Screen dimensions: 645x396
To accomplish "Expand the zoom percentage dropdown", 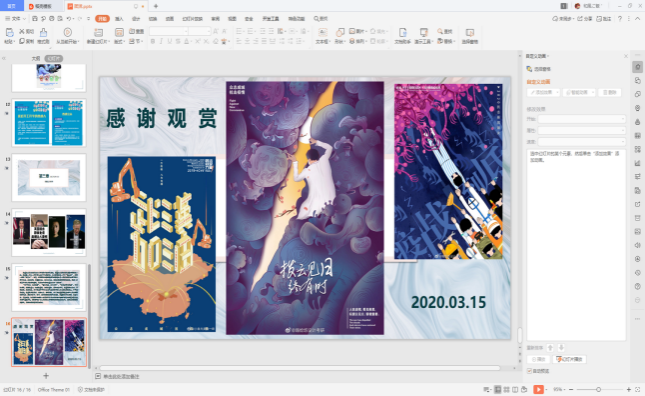I will click(559, 389).
